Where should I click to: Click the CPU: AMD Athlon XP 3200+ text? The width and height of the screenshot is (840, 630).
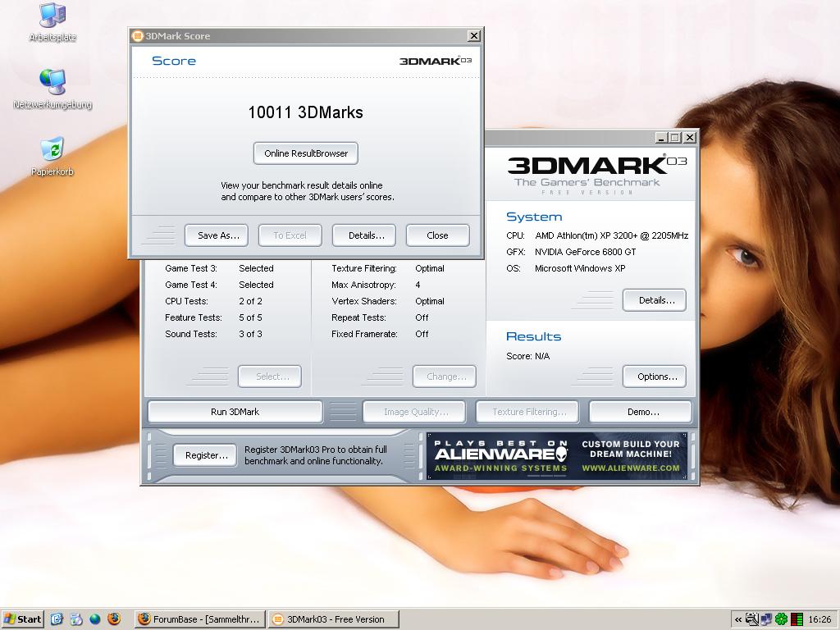point(597,235)
